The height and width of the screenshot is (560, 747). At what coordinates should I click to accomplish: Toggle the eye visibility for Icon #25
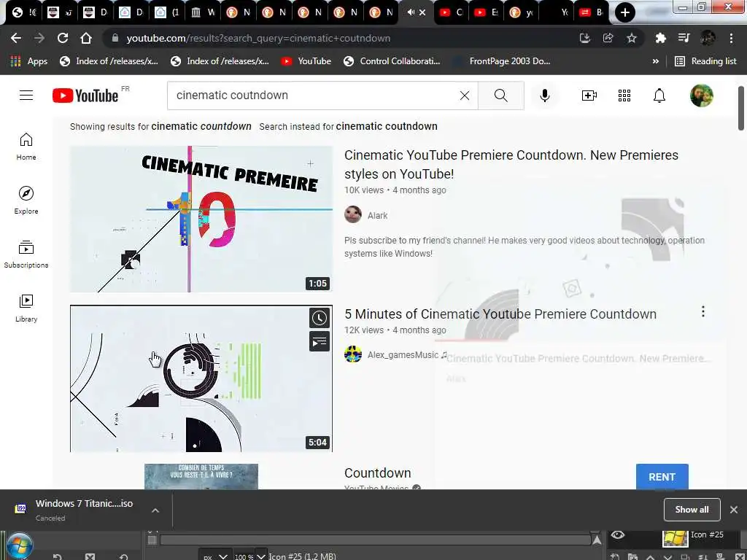tap(617, 534)
